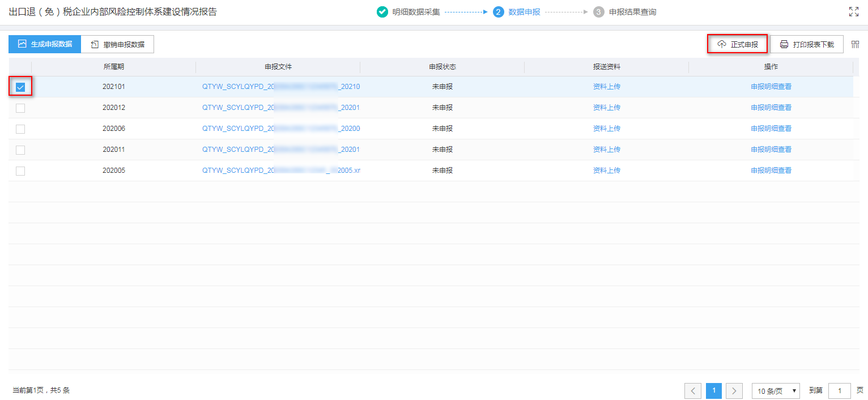Select the 数据申报 step

click(x=524, y=12)
